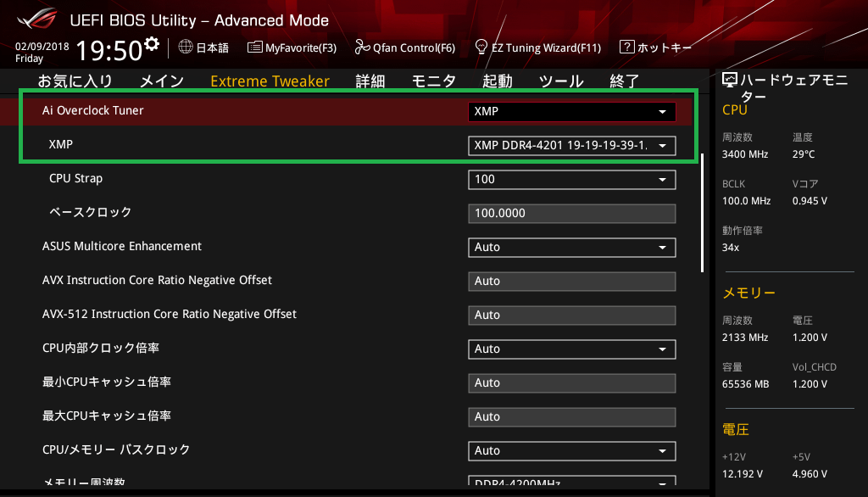
Task: Switch to the メイン tab
Action: click(x=162, y=81)
